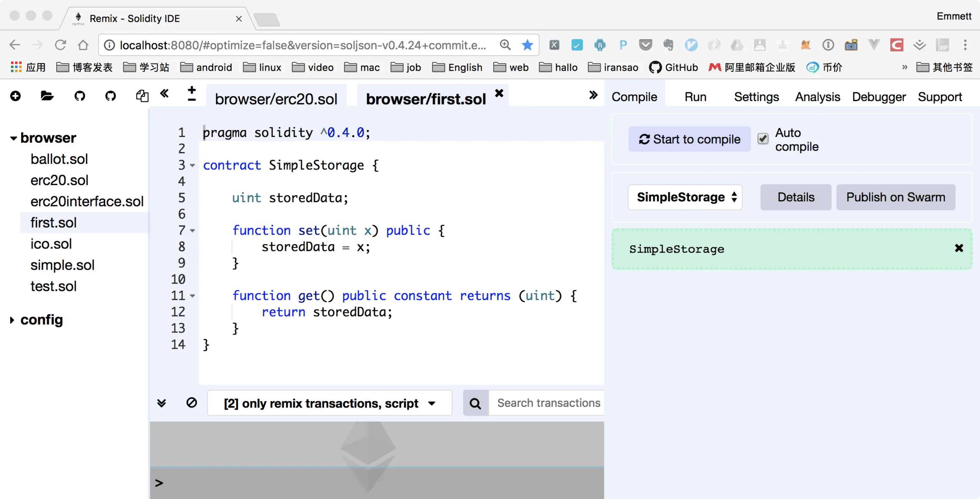Click the clear console circle-slash icon

point(191,402)
